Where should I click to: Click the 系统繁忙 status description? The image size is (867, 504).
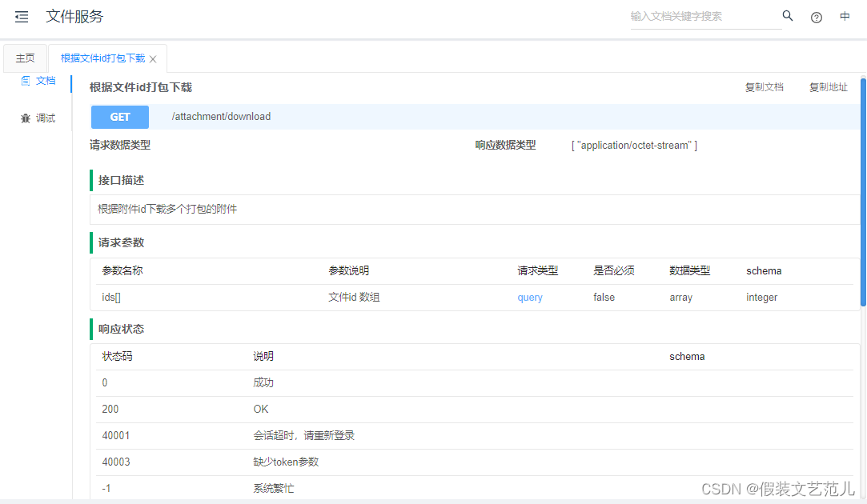[273, 489]
